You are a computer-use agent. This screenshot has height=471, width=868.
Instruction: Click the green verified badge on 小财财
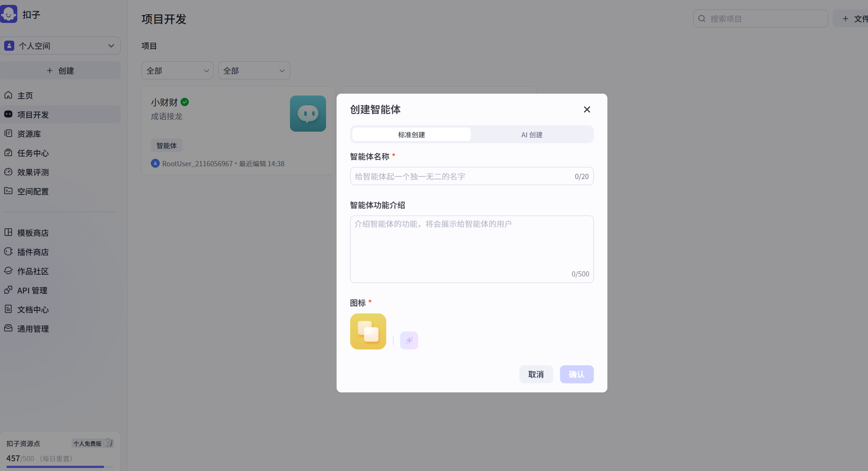(x=185, y=102)
